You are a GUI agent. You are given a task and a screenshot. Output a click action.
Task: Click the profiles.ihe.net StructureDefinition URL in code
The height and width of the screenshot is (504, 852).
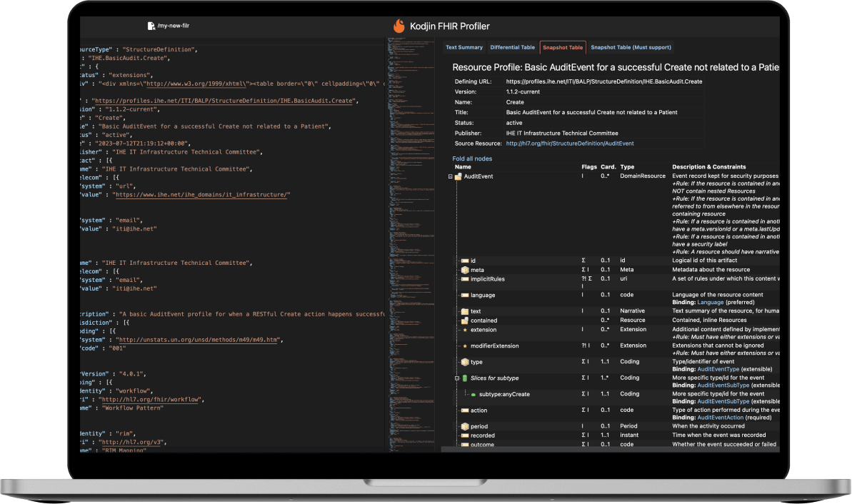coord(224,101)
